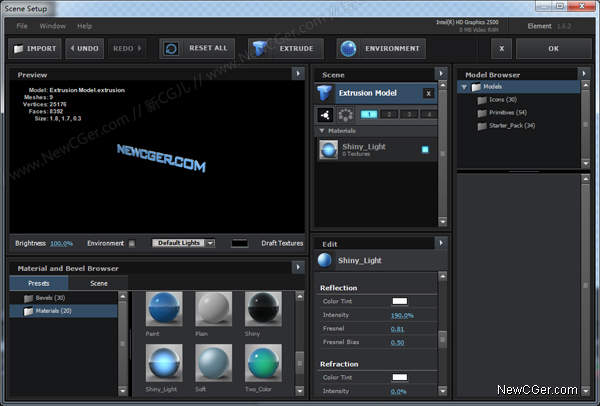Viewport: 600px width, 406px height.
Task: Click the Extrusion Model icon in Scene
Action: point(324,93)
